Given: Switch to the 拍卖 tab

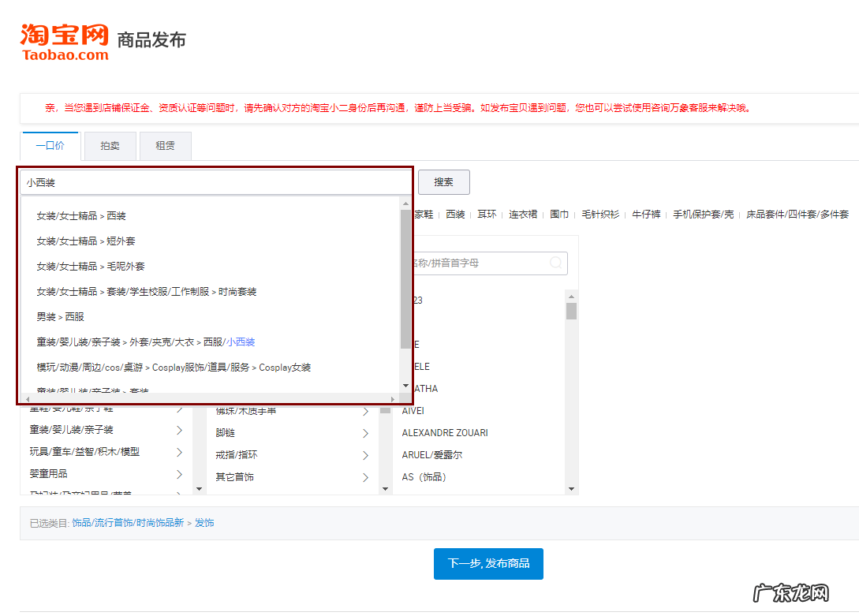Looking at the screenshot, I should tap(109, 146).
